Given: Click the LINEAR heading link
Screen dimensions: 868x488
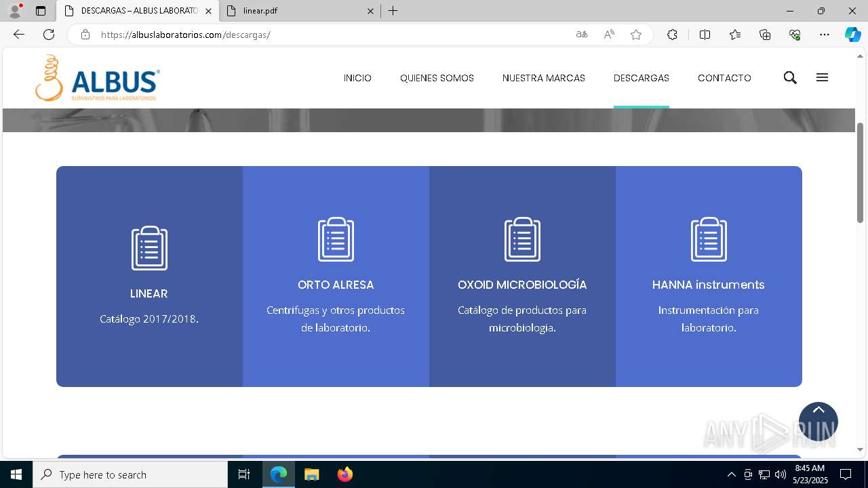Looking at the screenshot, I should 149,293.
